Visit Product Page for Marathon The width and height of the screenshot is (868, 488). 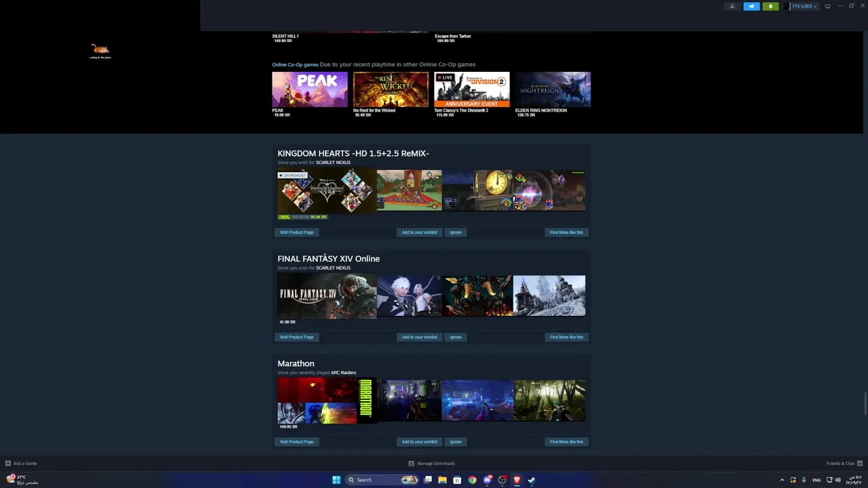pos(296,442)
